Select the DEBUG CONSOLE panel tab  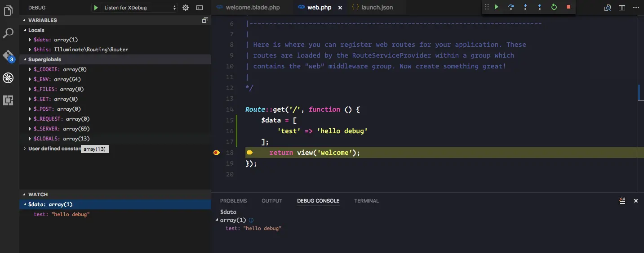click(x=318, y=201)
